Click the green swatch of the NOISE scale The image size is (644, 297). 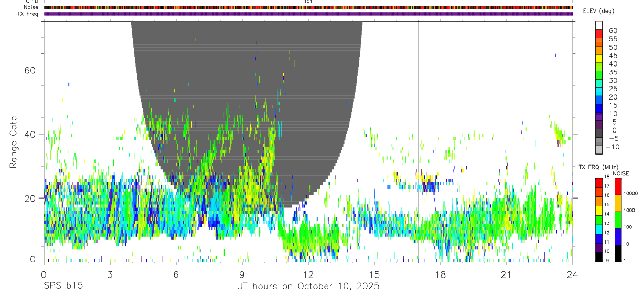(618, 220)
